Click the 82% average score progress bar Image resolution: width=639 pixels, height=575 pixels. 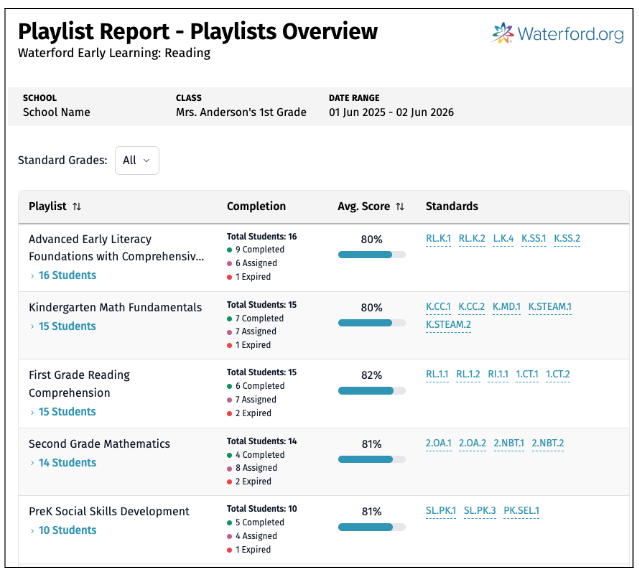coord(371,391)
